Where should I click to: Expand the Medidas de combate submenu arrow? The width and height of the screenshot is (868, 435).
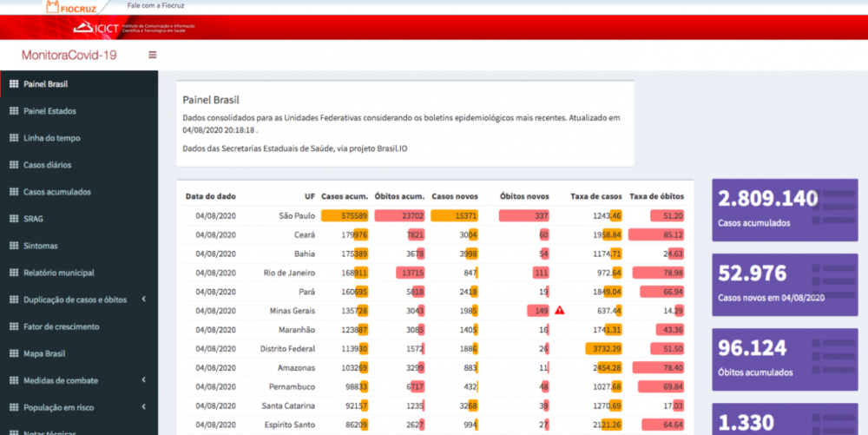[x=142, y=380]
